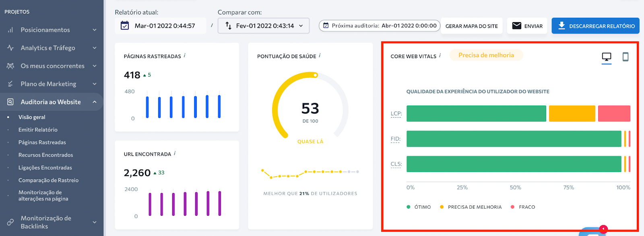Click the LCP metric label
The image size is (644, 236).
click(396, 114)
